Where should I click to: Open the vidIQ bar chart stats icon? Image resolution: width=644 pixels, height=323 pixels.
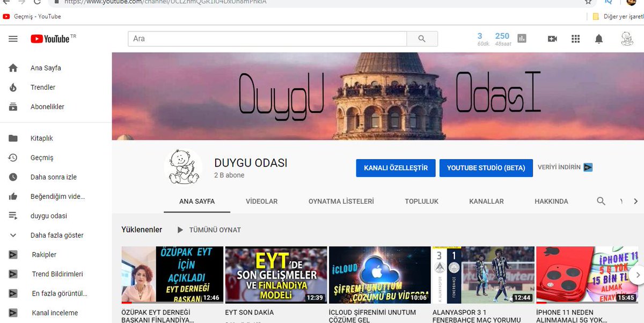coord(522,39)
